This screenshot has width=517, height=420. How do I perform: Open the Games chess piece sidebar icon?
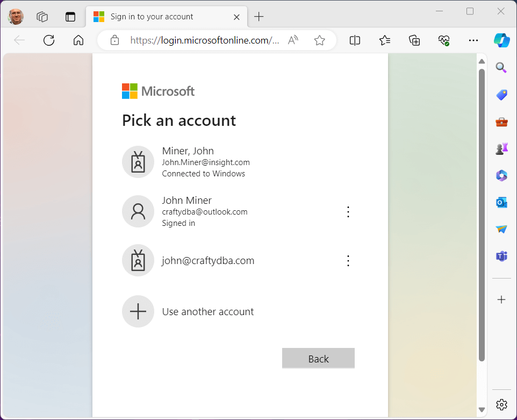click(501, 148)
